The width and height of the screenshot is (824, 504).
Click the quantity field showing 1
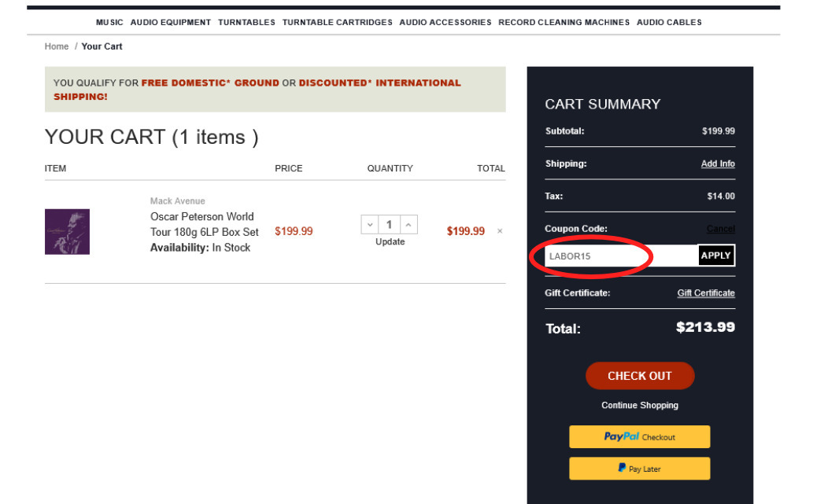click(390, 225)
